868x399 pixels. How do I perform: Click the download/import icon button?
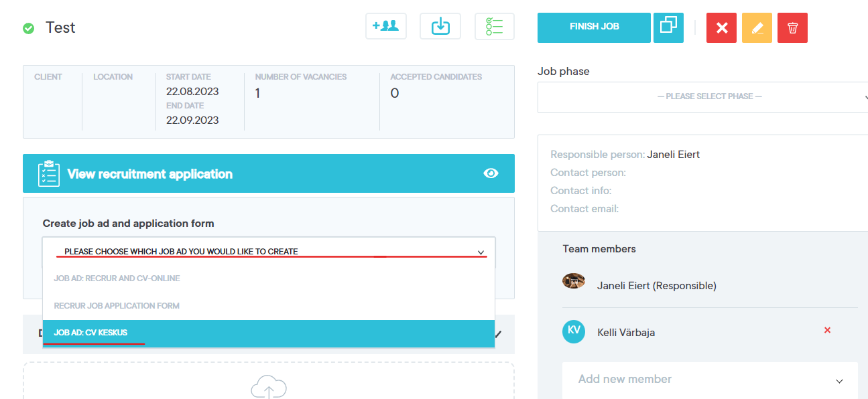(440, 27)
